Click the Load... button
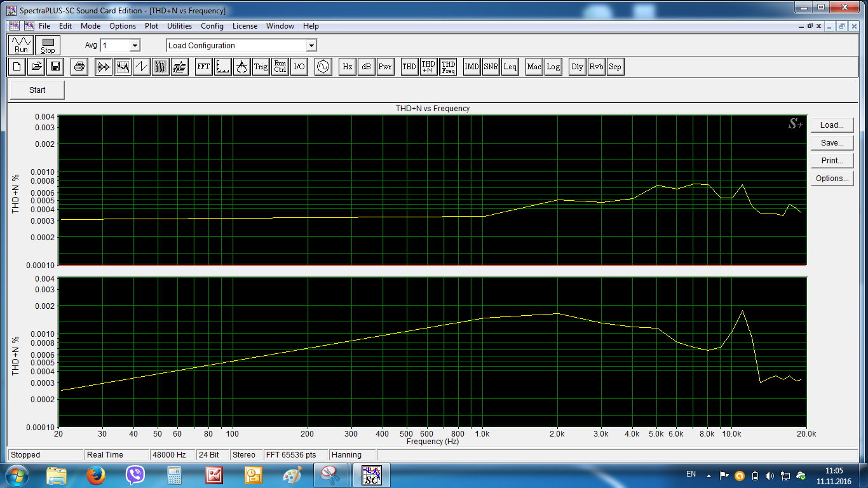 click(832, 125)
